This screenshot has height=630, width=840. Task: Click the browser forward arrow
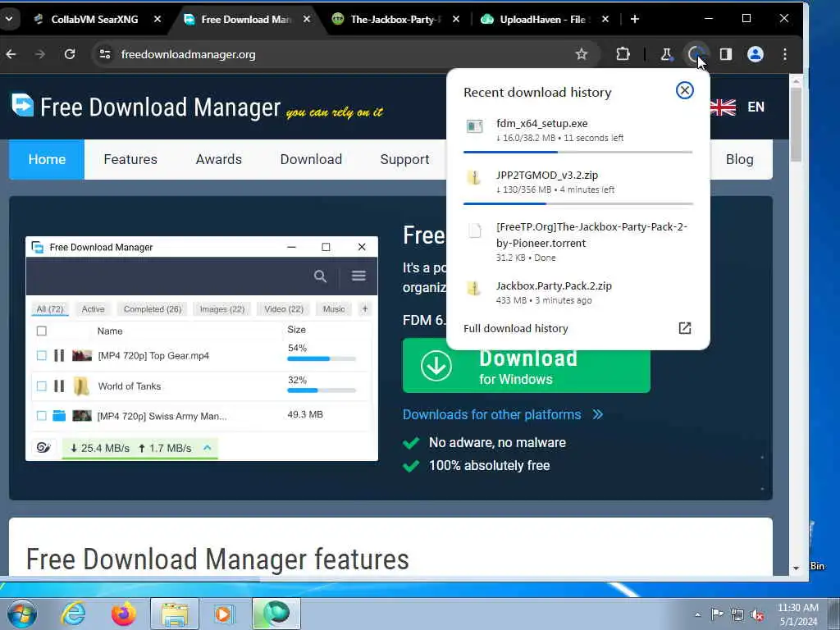(x=39, y=54)
